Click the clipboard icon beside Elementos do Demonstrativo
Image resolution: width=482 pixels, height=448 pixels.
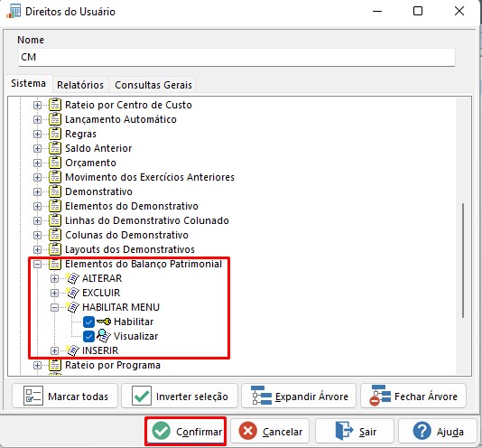pos(55,206)
